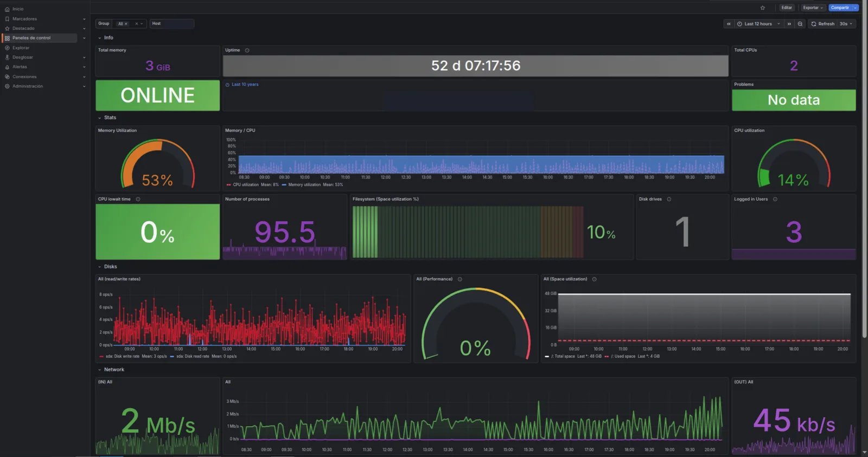Screen dimensions: 868x457
Task: Expand the Alertas submenu chevron
Action: 84,67
